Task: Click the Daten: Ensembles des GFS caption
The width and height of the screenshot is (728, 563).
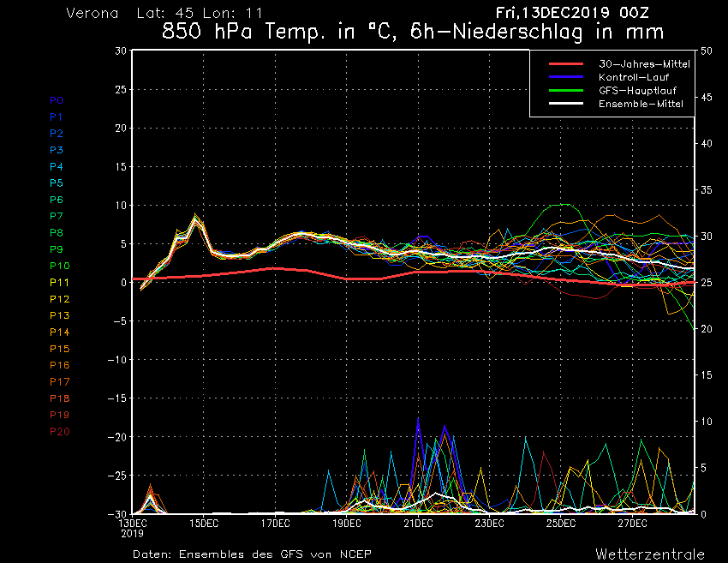Action: click(252, 554)
